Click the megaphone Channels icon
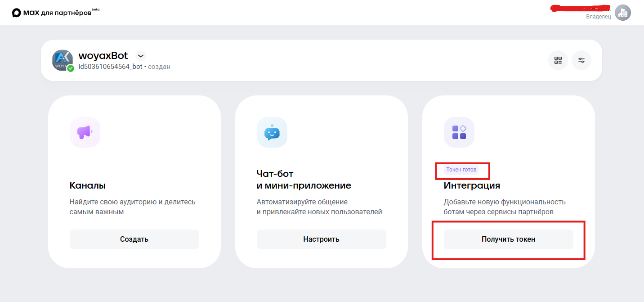Screen dimensions: 644x302 [85, 132]
